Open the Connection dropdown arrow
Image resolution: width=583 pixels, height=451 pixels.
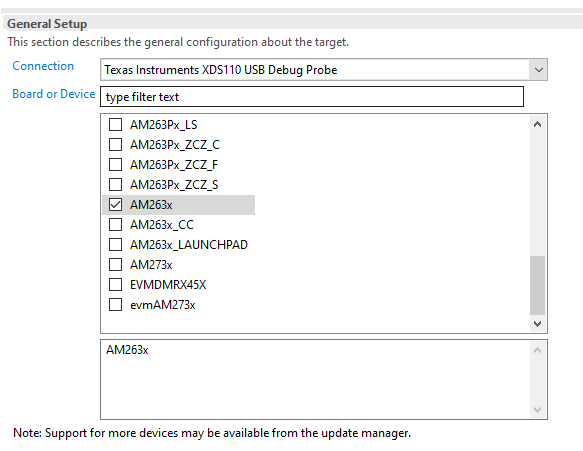click(538, 70)
